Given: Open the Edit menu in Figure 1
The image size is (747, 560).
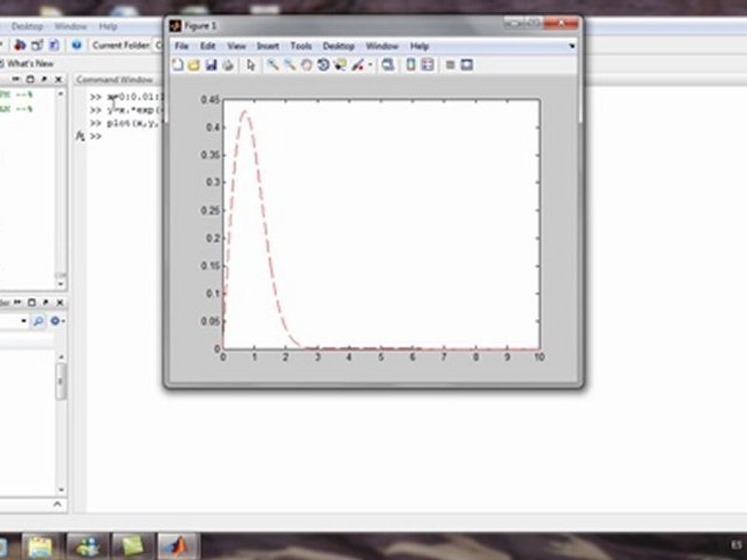Looking at the screenshot, I should pyautogui.click(x=208, y=46).
